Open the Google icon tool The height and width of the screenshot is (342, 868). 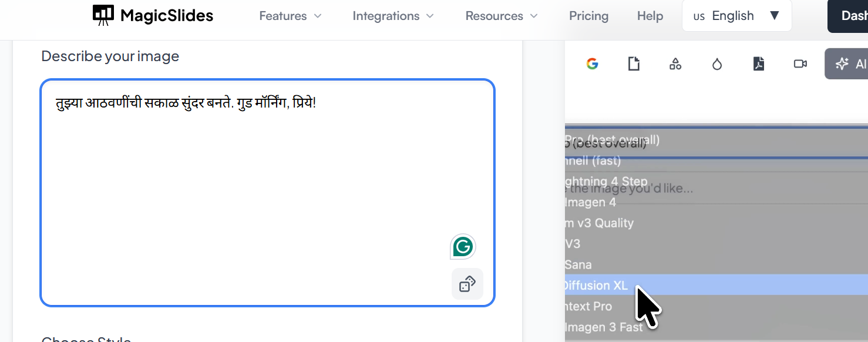point(592,64)
